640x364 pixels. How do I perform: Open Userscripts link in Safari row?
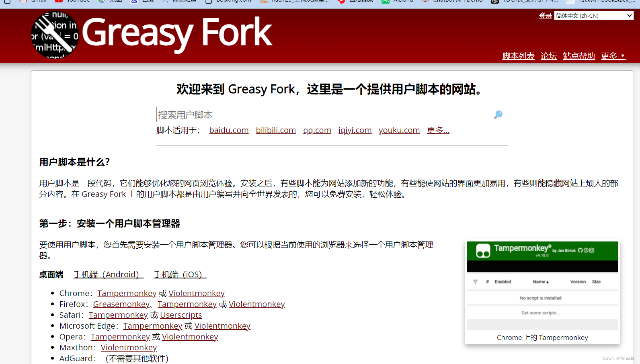tap(181, 315)
